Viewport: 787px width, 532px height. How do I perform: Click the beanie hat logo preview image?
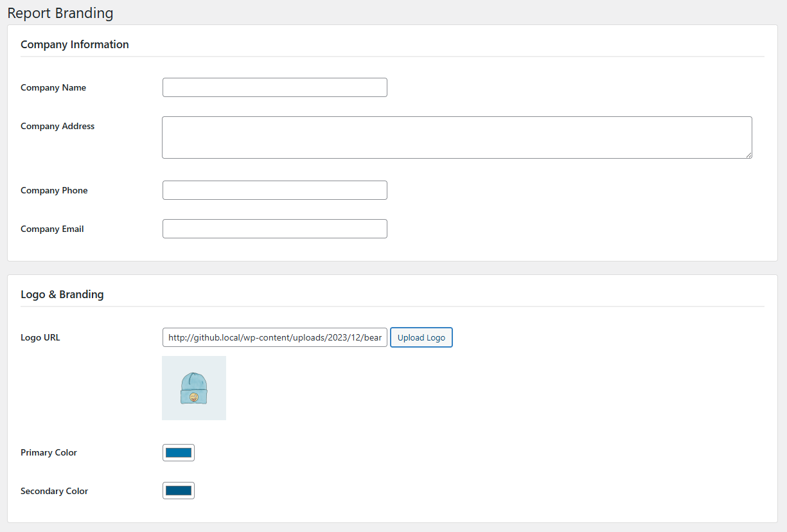click(x=194, y=388)
